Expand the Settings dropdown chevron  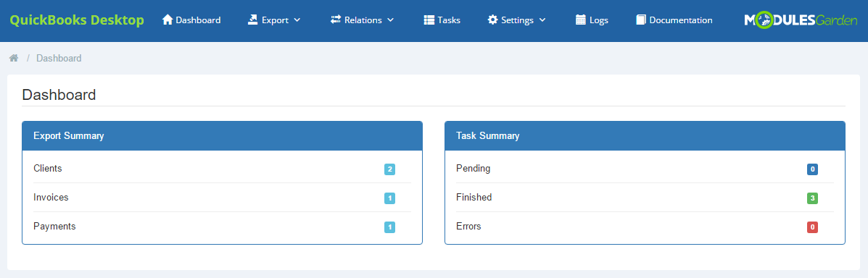542,20
